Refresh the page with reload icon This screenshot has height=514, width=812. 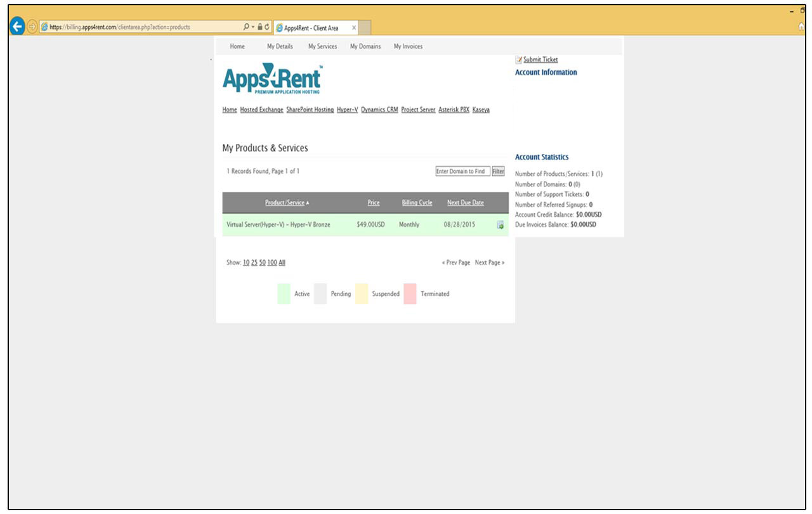coord(267,27)
